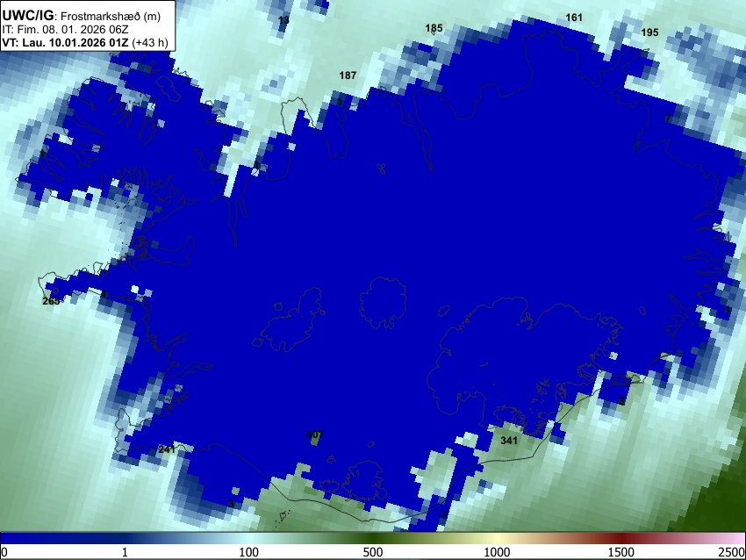
Task: Select the map value label '241'
Action: click(x=167, y=449)
